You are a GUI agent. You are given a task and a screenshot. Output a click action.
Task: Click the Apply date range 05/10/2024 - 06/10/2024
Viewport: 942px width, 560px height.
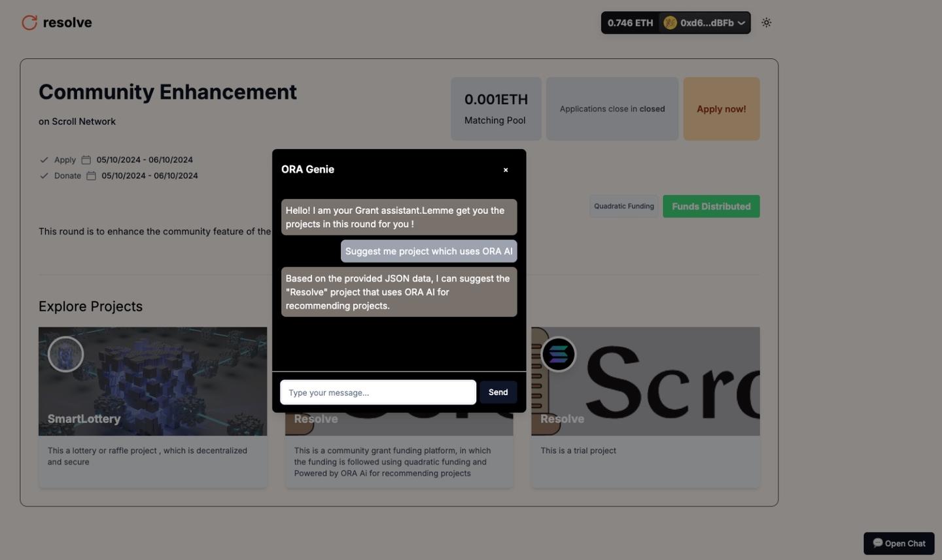(145, 160)
